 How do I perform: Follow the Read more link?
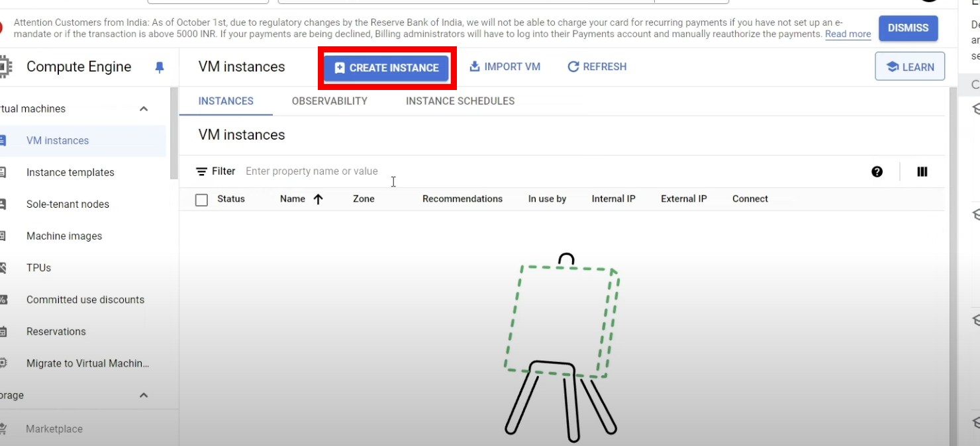pos(848,34)
